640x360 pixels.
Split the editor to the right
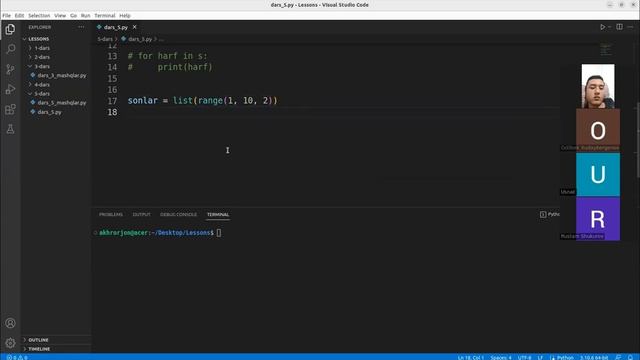tap(619, 27)
